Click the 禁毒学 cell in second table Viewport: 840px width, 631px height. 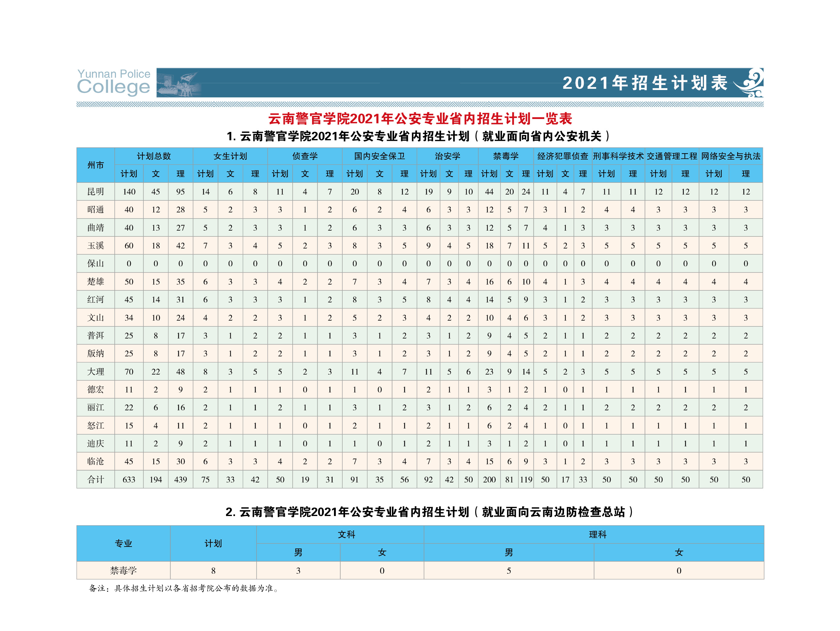coord(123,570)
